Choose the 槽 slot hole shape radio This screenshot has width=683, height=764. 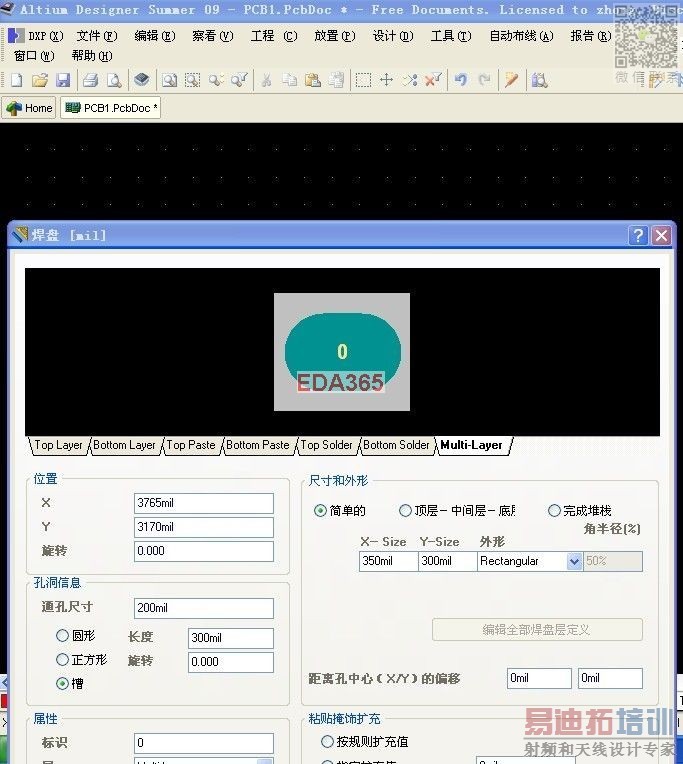(x=62, y=684)
